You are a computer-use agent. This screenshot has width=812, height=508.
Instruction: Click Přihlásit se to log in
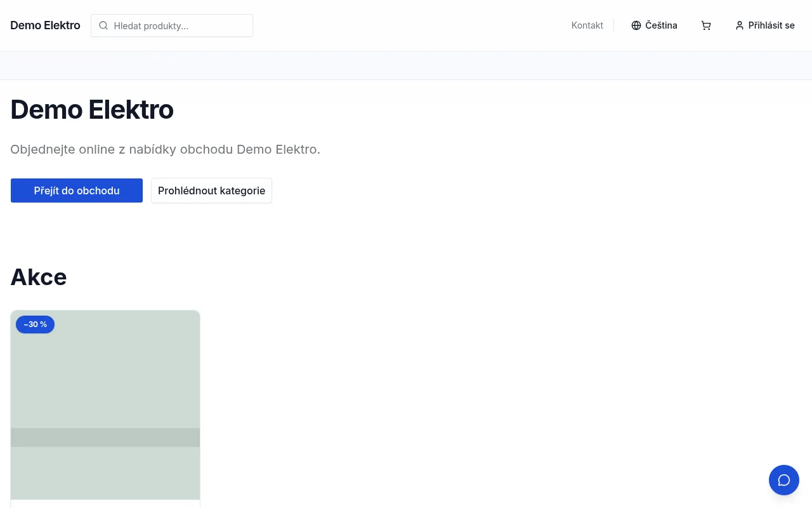pos(764,25)
